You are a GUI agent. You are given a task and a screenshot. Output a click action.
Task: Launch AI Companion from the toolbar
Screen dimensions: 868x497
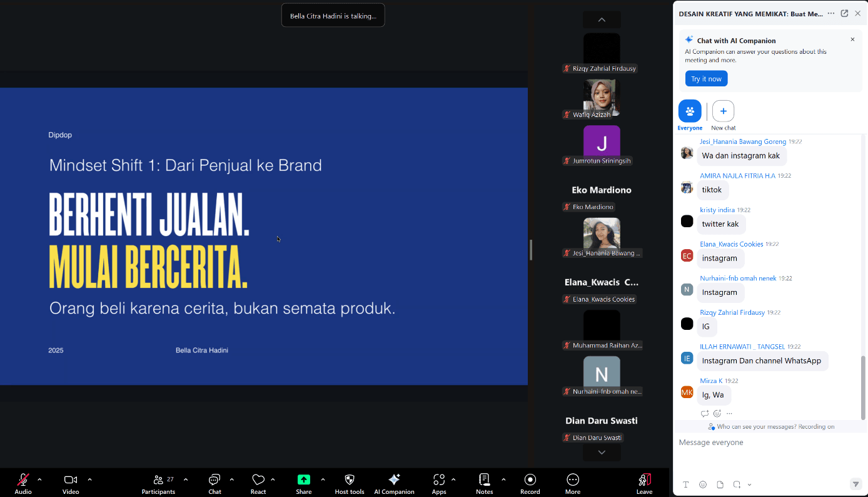[394, 480]
